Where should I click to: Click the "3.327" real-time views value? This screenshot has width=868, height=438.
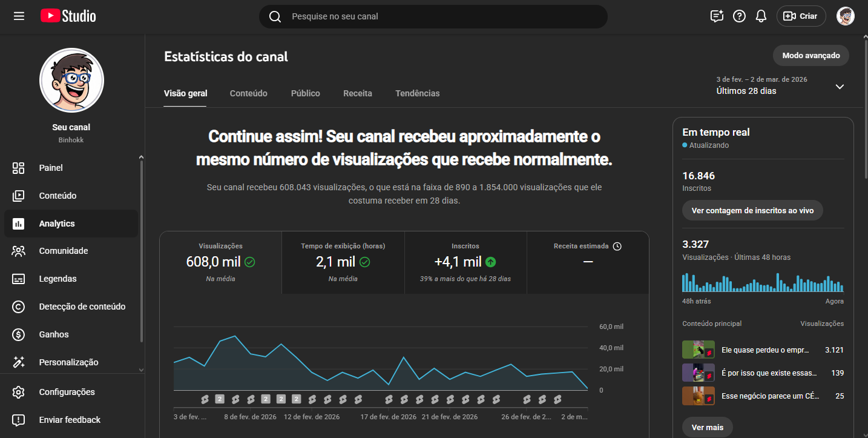coord(695,244)
